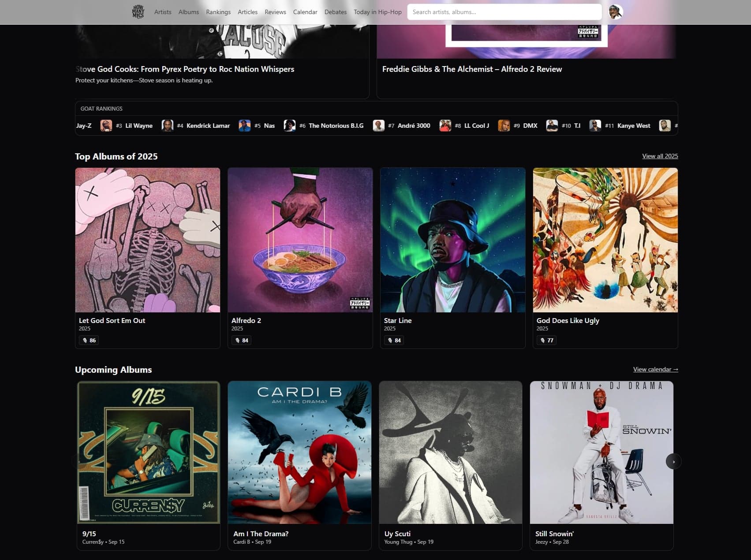Image resolution: width=751 pixels, height=560 pixels.
Task: Open the Alfredo 2 album cover
Action: [x=300, y=240]
